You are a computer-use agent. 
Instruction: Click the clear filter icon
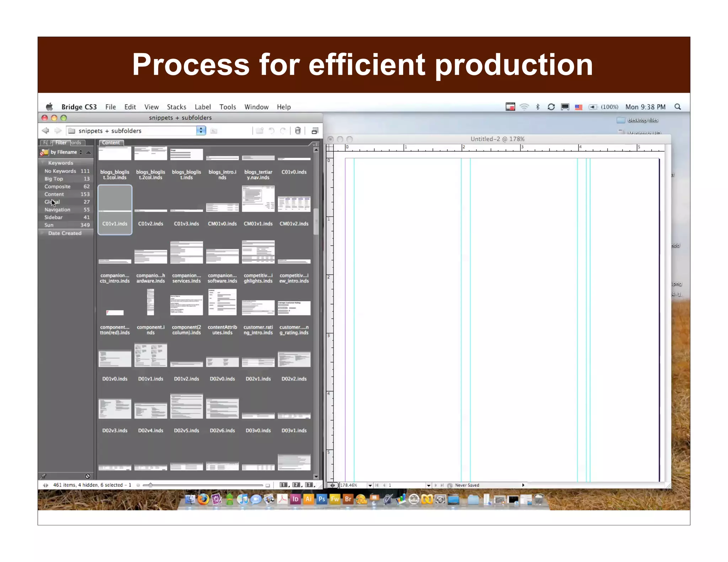pyautogui.click(x=87, y=476)
